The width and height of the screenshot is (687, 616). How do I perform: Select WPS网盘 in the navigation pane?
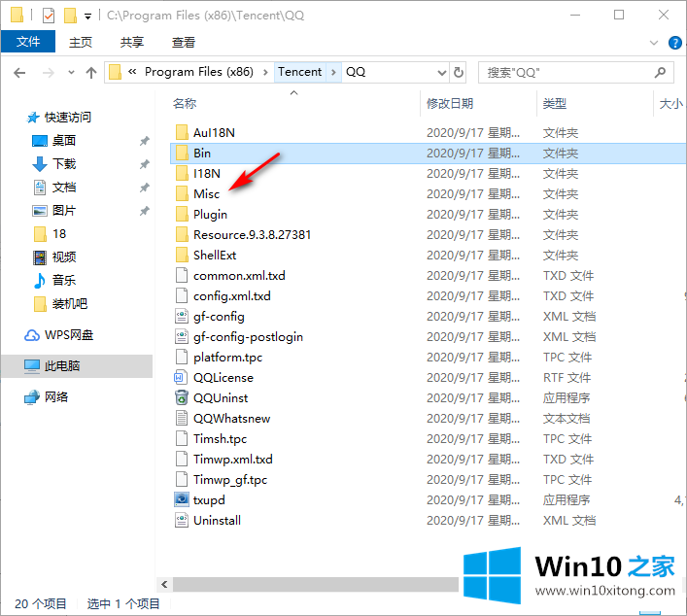tap(69, 335)
